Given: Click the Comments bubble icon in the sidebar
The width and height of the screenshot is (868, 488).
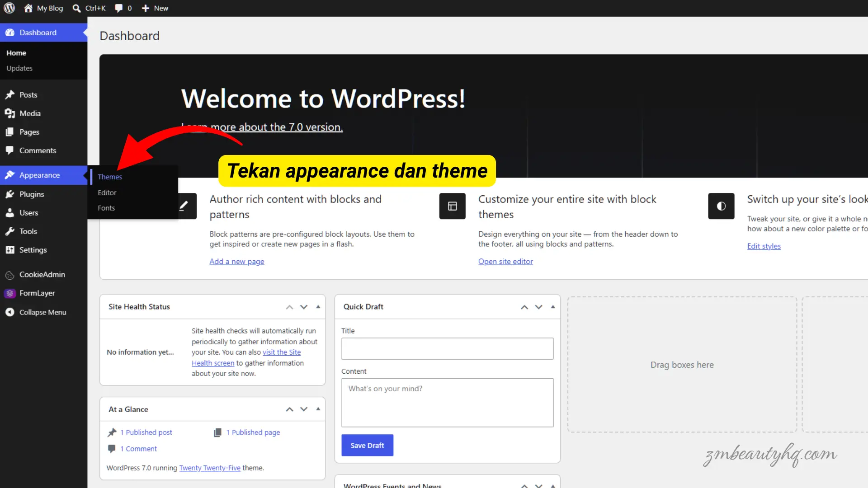Looking at the screenshot, I should coord(9,150).
